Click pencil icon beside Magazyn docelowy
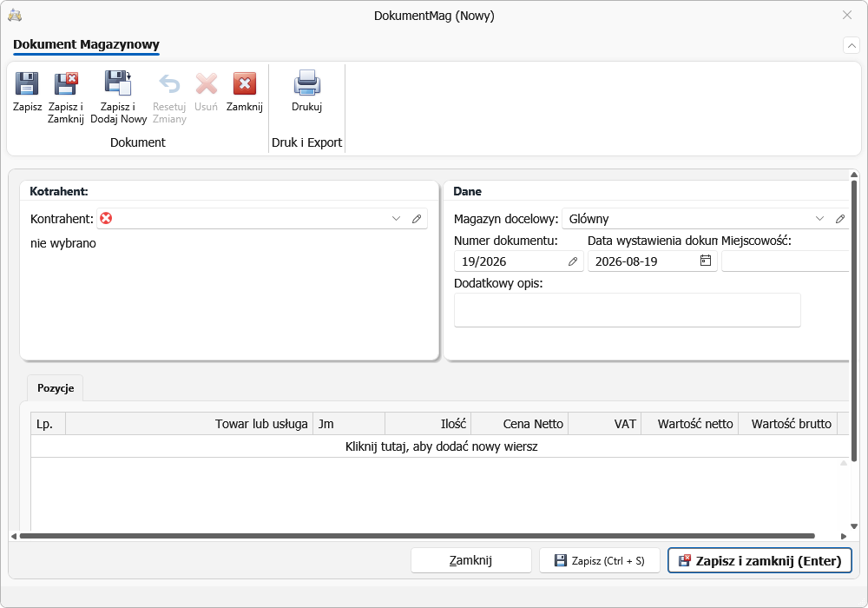 840,219
